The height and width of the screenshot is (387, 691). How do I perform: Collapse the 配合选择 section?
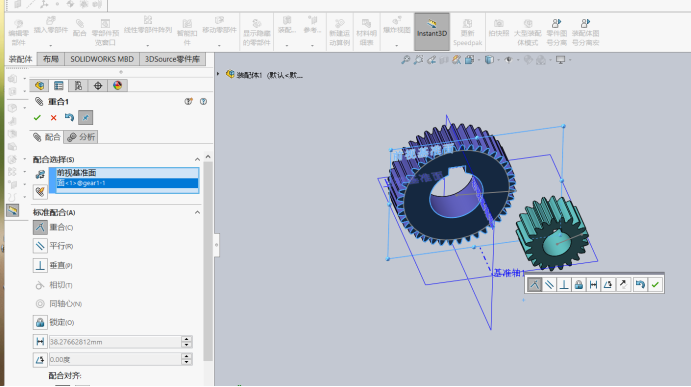(197, 159)
